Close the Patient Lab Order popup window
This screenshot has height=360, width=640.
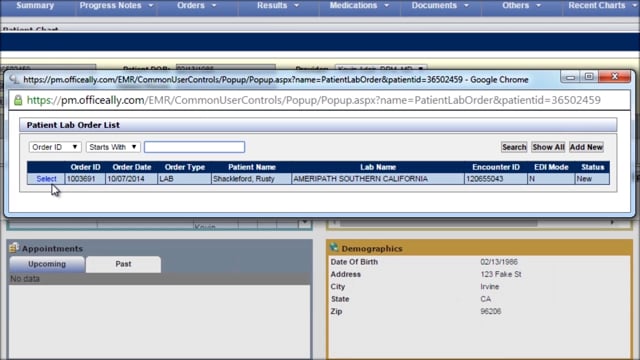615,77
